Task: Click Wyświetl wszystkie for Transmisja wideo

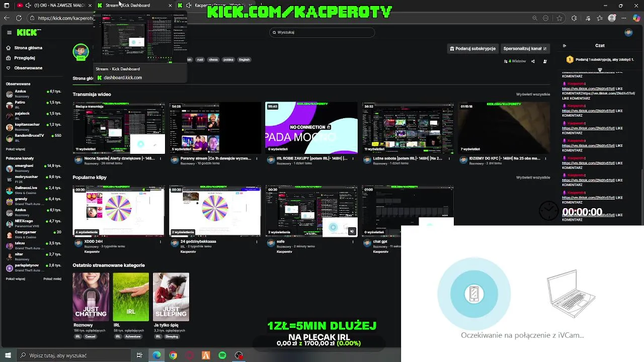Action: [533, 94]
